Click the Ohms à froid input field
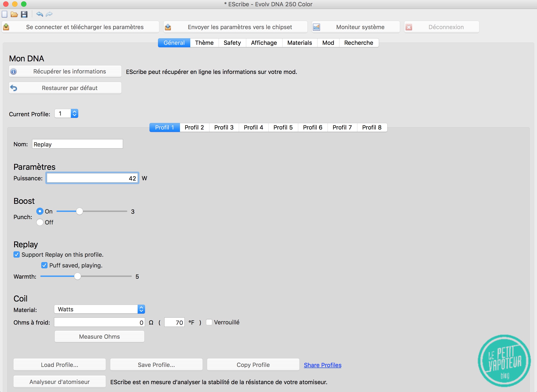The height and width of the screenshot is (392, 537). pos(100,322)
